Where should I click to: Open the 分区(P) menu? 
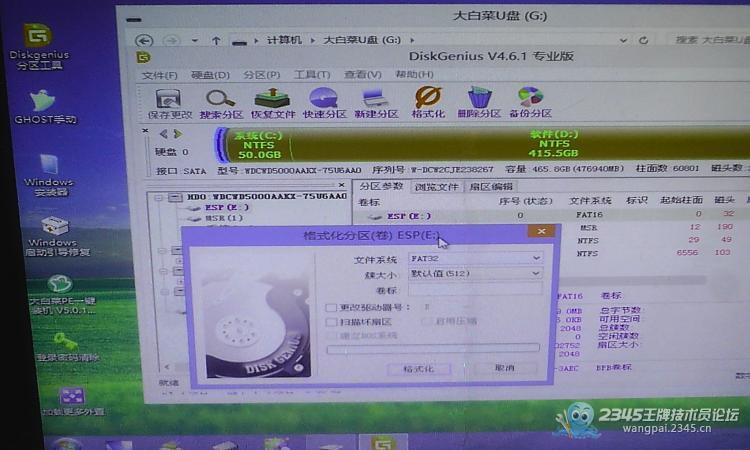[261, 75]
